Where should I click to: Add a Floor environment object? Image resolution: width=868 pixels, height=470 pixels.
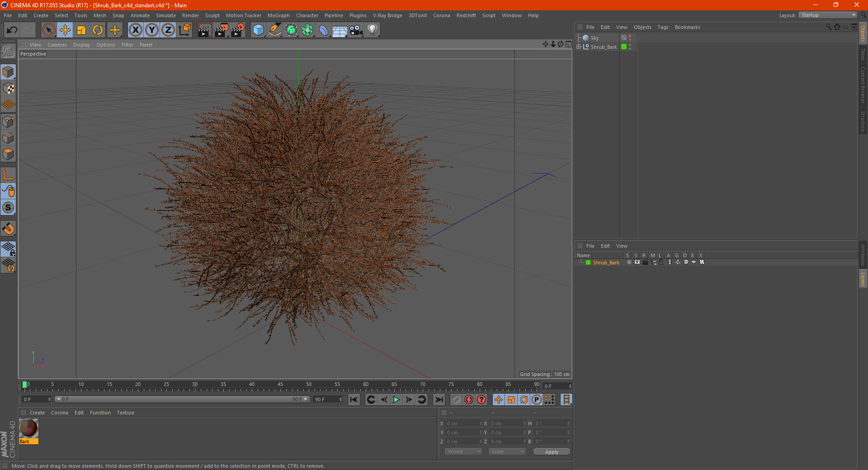point(340,30)
